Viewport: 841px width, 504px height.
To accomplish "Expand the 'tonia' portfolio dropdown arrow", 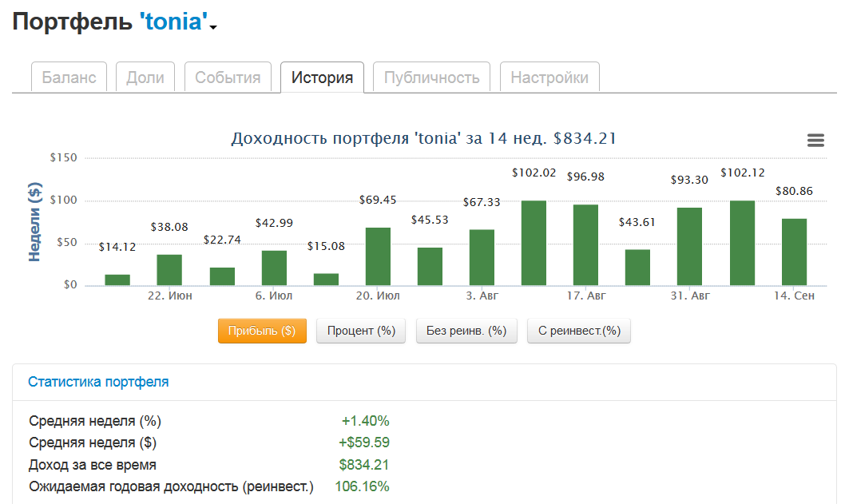I will pos(214,28).
